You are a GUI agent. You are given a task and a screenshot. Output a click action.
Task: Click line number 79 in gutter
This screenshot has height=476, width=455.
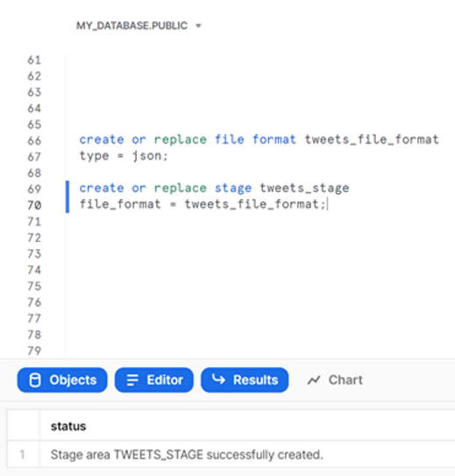pos(34,351)
